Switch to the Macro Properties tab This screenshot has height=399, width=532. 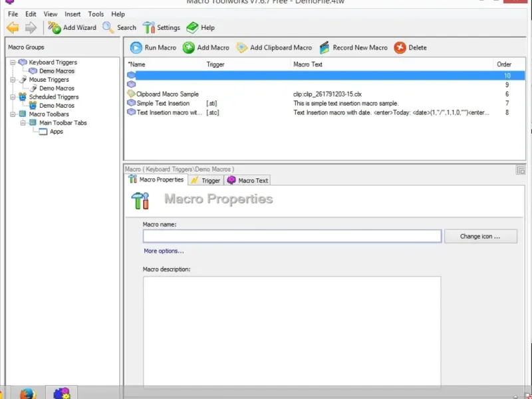point(156,180)
